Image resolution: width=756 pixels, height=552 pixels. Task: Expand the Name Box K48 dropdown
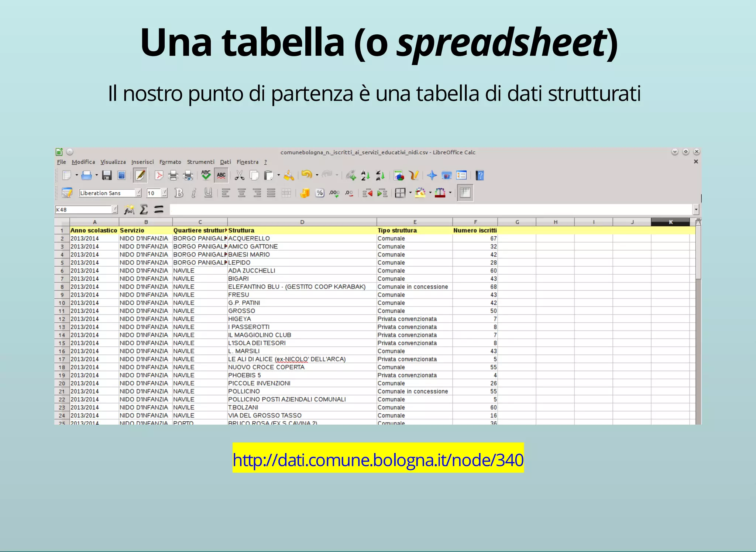114,210
